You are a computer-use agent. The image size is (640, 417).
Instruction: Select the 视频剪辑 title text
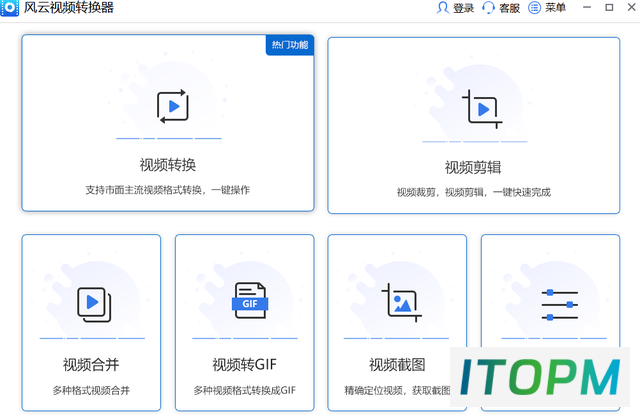[x=473, y=167]
